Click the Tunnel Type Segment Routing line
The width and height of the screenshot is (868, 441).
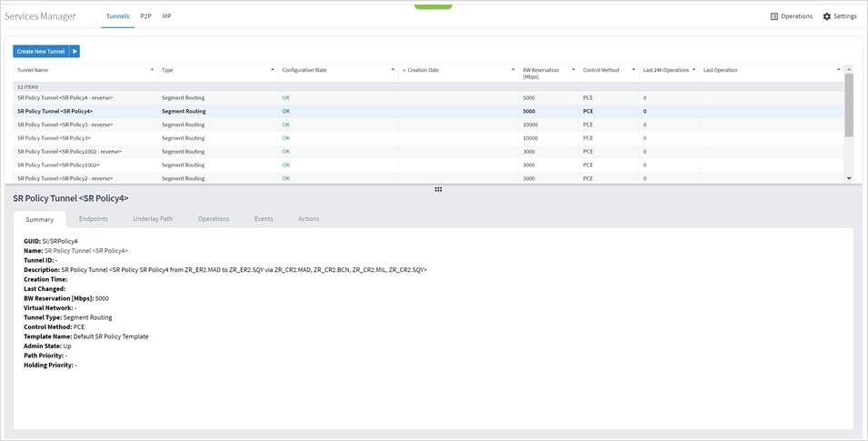[x=68, y=317]
